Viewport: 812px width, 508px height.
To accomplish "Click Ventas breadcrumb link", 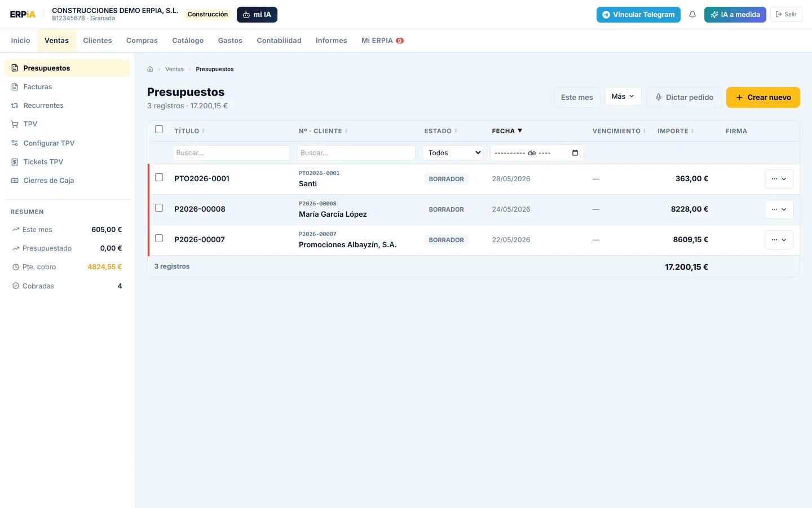I will [x=174, y=69].
